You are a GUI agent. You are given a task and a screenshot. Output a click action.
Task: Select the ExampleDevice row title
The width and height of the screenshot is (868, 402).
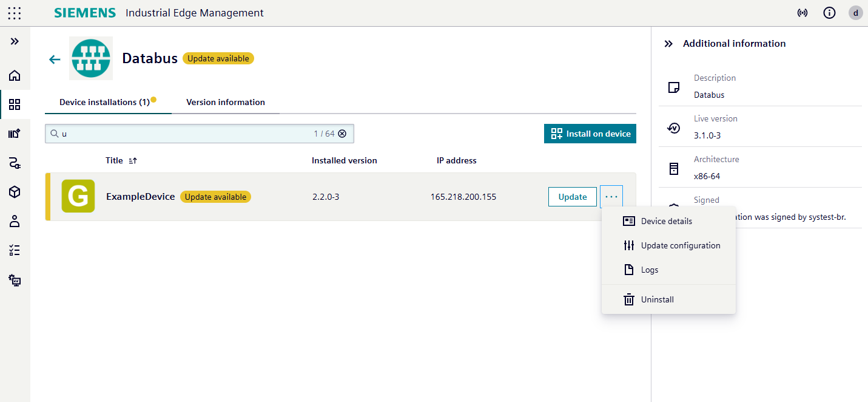(141, 197)
